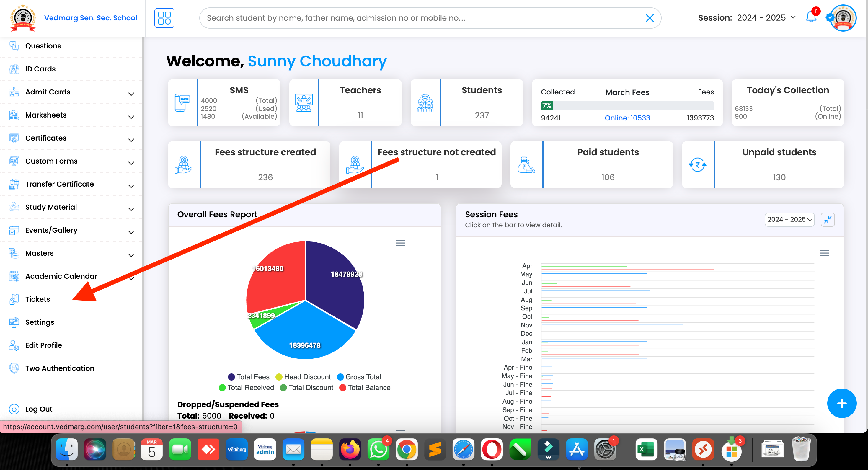Viewport: 868px width, 470px height.
Task: Click Log Out in the sidebar
Action: 38,409
